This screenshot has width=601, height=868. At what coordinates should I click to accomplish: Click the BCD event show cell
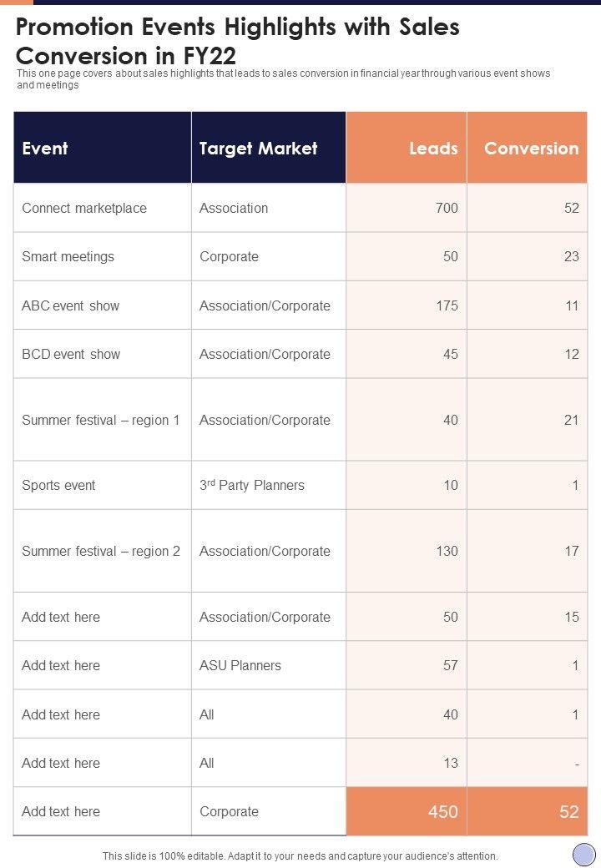coord(71,354)
